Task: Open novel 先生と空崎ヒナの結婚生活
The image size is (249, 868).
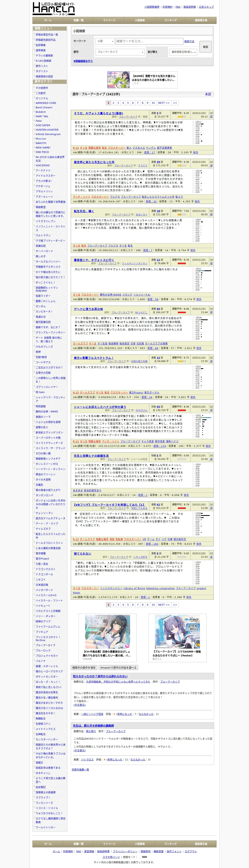Action: click(91, 456)
